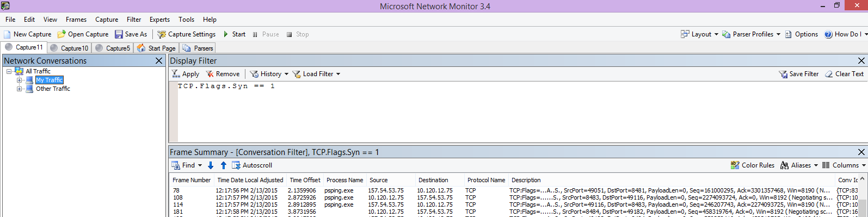Screen dimensions: 868x217
Task: Sort by the Process Name column header
Action: pos(345,180)
